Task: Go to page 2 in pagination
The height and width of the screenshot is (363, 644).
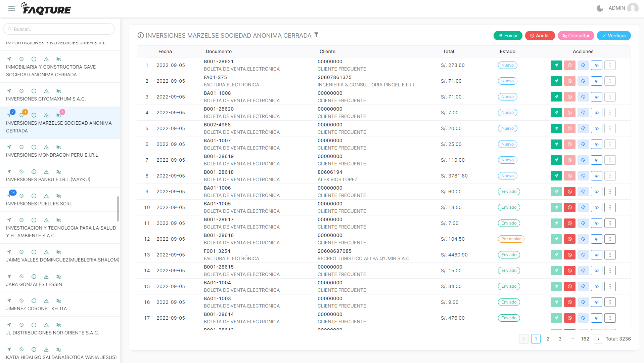Action: point(548,339)
